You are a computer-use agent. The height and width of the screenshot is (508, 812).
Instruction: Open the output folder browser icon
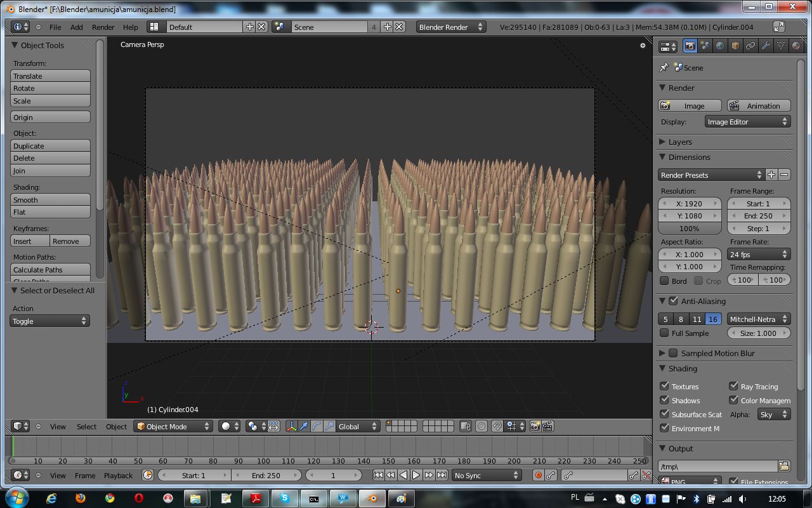[784, 467]
